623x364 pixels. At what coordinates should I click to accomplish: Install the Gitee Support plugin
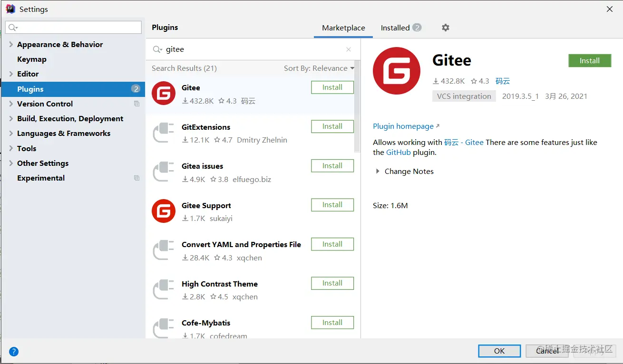332,205
